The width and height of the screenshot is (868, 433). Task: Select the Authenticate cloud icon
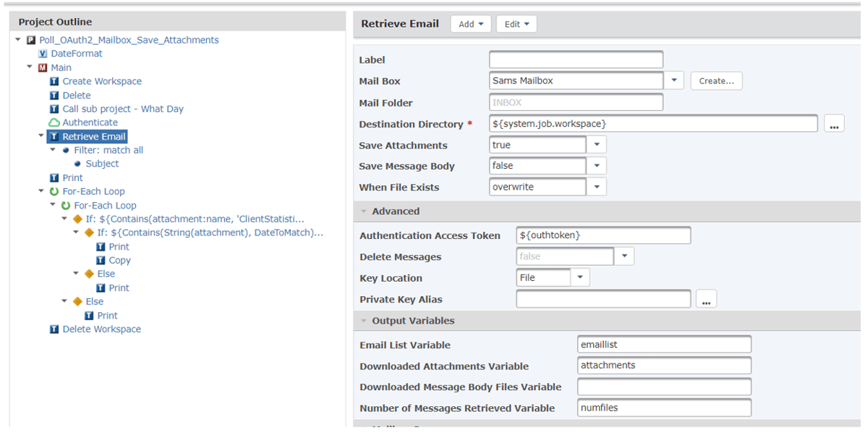pos(54,122)
